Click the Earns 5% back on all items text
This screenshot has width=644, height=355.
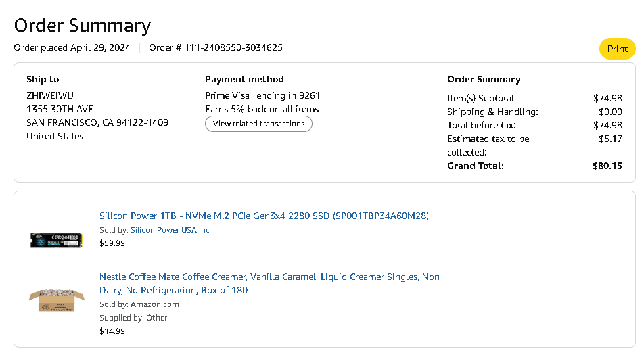tap(262, 109)
